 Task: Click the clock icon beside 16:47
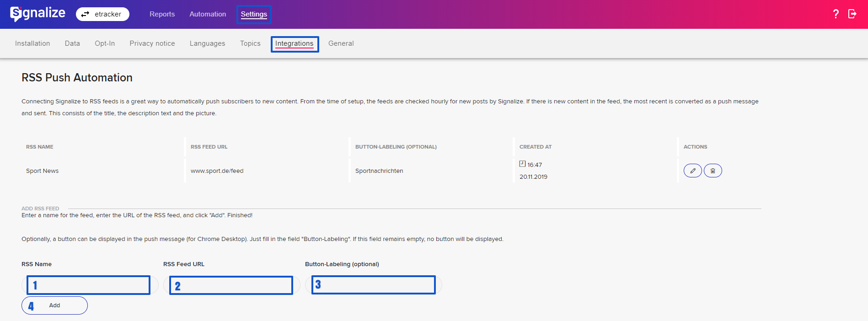point(522,164)
